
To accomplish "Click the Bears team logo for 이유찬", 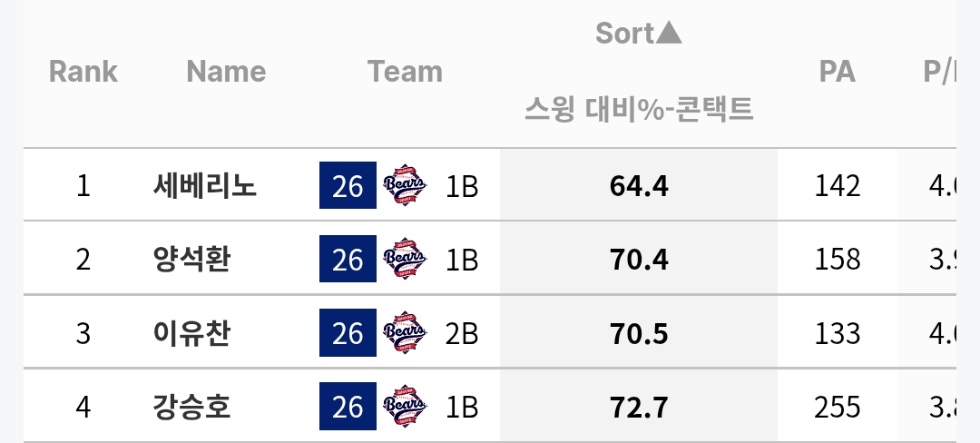I will click(405, 332).
